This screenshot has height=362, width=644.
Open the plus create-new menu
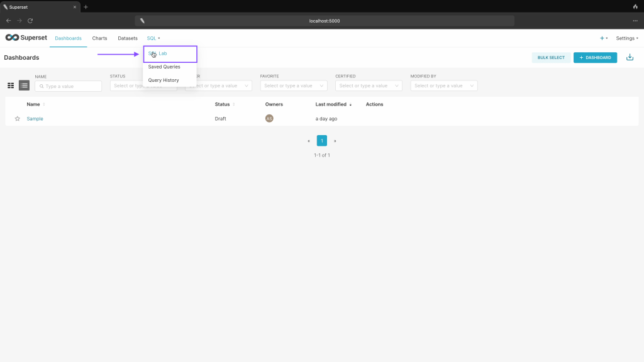point(603,38)
